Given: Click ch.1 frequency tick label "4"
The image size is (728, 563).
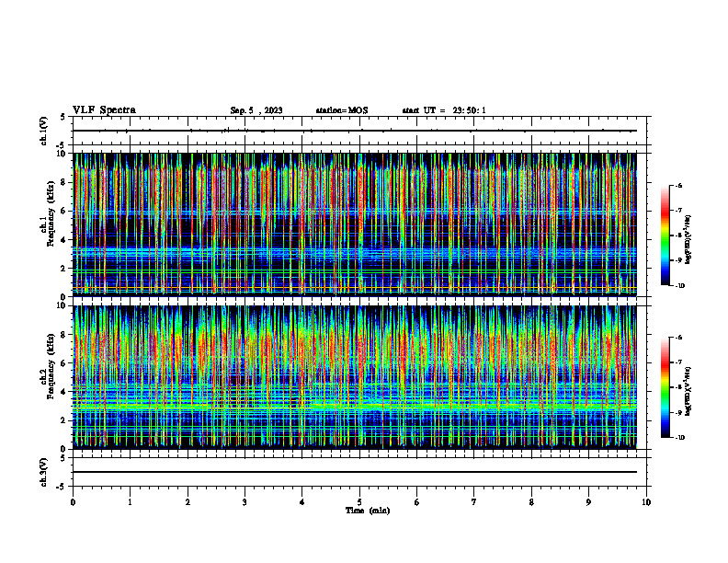Looking at the screenshot, I should pos(64,240).
